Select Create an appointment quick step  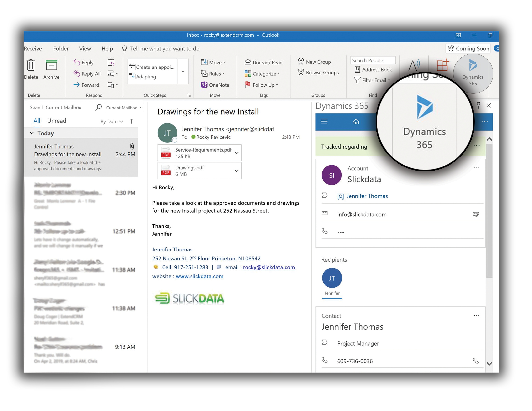point(152,67)
